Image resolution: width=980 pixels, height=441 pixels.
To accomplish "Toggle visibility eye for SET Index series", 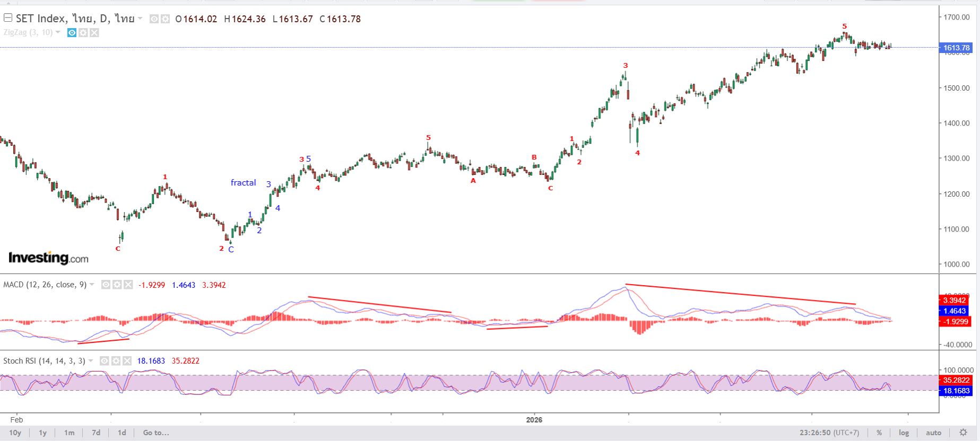I will [x=154, y=19].
